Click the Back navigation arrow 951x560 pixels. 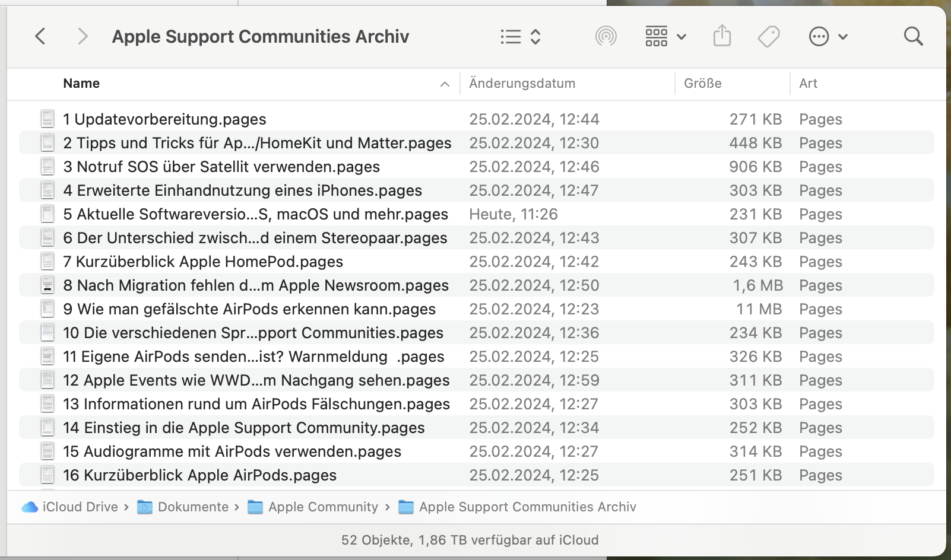pos(40,37)
